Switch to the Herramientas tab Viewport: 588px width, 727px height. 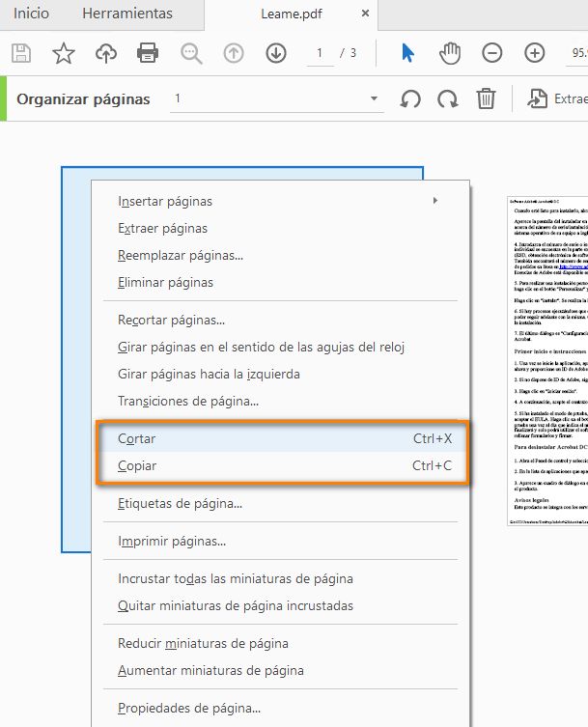coord(127,14)
